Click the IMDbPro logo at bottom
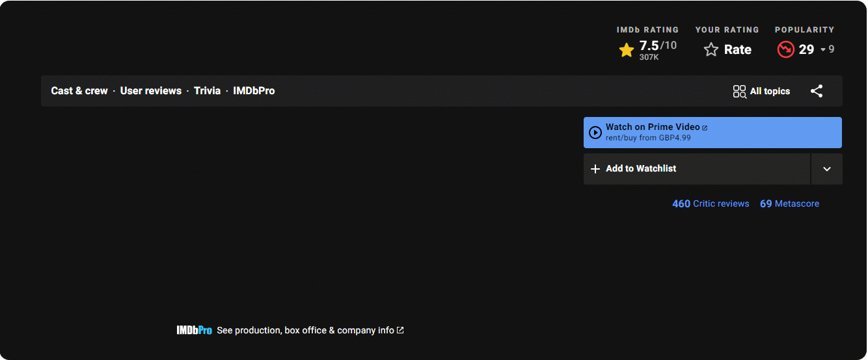The width and height of the screenshot is (868, 360). click(194, 330)
